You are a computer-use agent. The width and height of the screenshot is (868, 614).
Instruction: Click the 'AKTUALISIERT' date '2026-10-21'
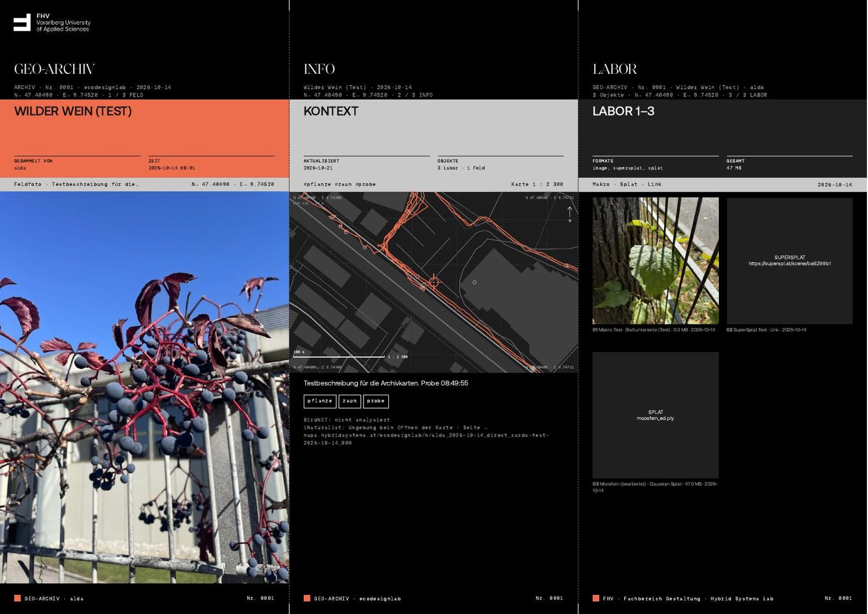coord(318,168)
